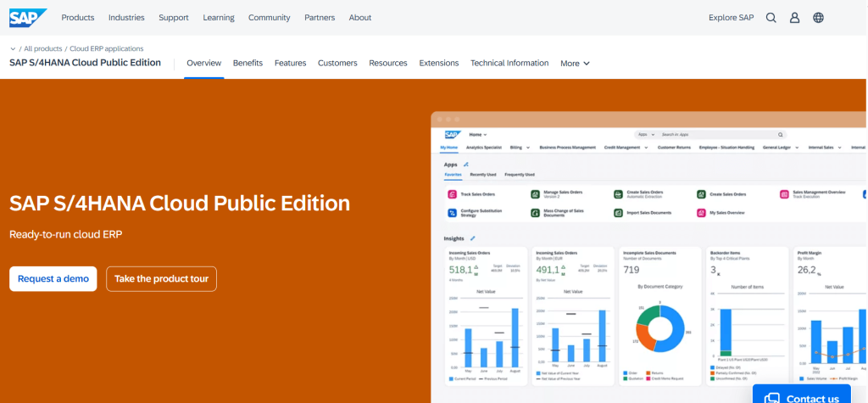Open the site search magnifier icon
The width and height of the screenshot is (868, 403).
point(771,18)
